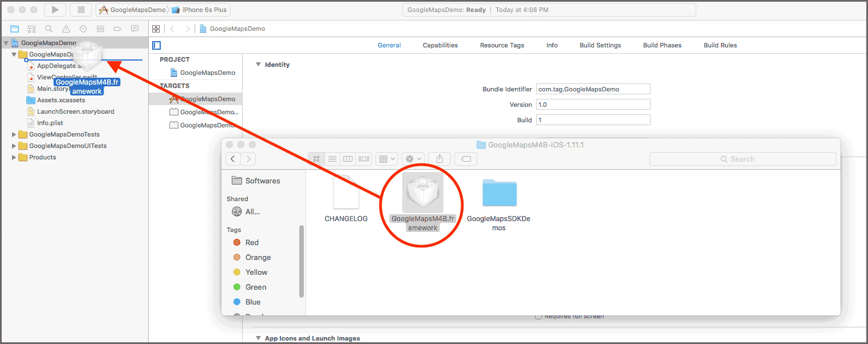Open the Project navigator in Xcode
Image resolution: width=868 pixels, height=344 pixels.
pyautogui.click(x=14, y=29)
